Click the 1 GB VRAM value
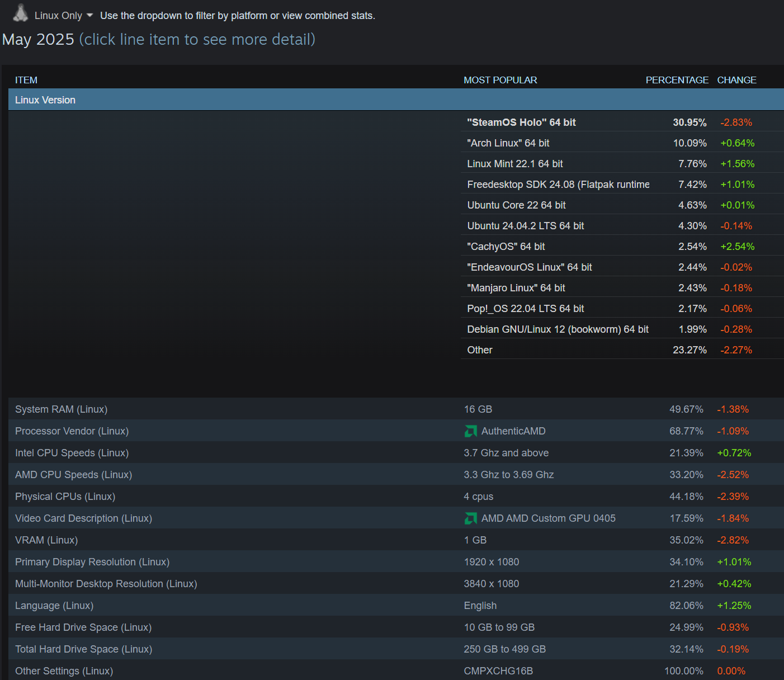Image resolution: width=784 pixels, height=680 pixels. (x=475, y=540)
